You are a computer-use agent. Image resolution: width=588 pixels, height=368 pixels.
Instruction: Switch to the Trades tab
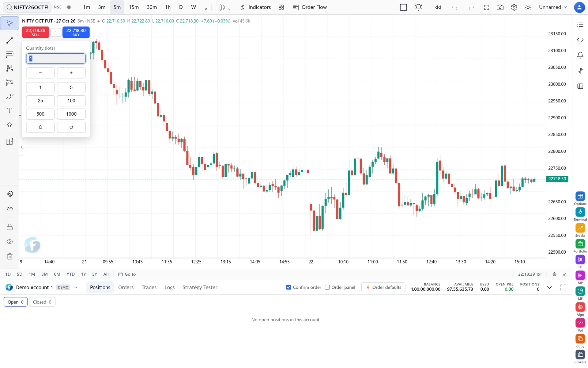[149, 287]
